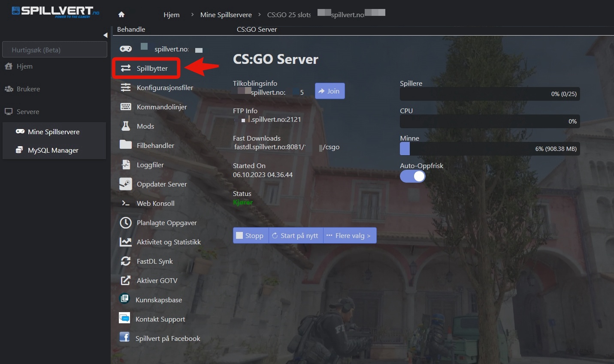This screenshot has width=614, height=364.
Task: Focus the Hurtigsøk (Beta) search field
Action: click(54, 50)
